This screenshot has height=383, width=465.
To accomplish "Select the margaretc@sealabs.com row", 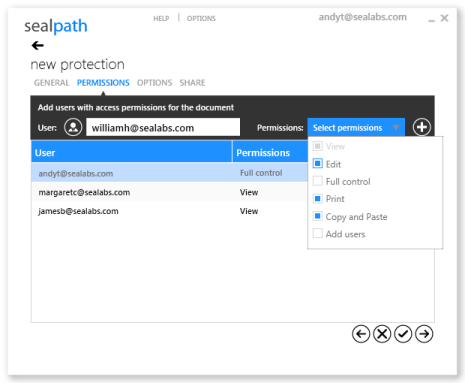I will tap(169, 192).
